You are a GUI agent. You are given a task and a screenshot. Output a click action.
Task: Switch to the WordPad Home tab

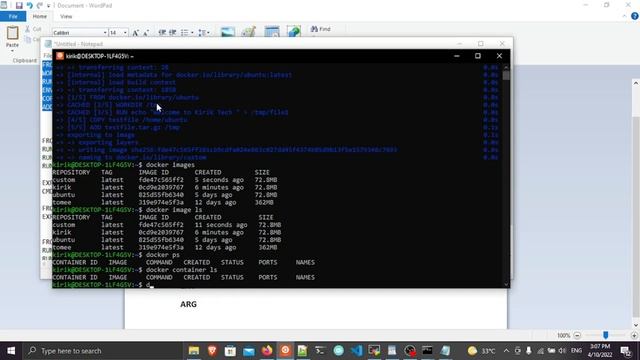coord(40,16)
